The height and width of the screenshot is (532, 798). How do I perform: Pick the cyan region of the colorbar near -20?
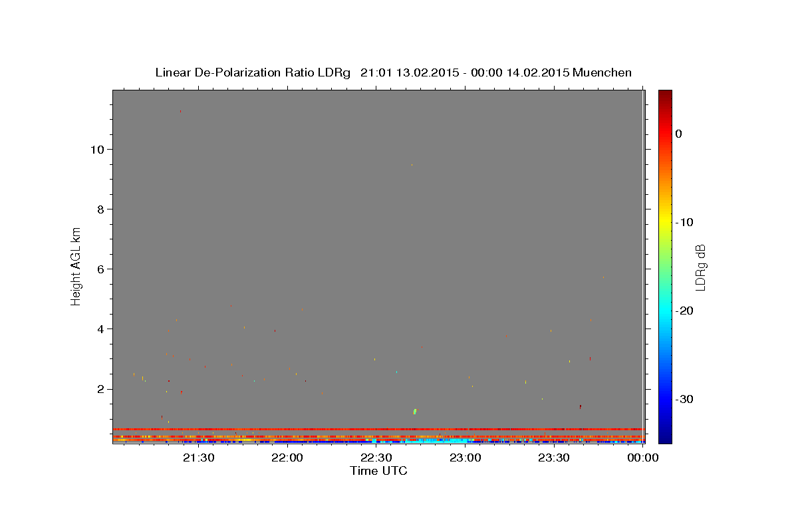665,311
